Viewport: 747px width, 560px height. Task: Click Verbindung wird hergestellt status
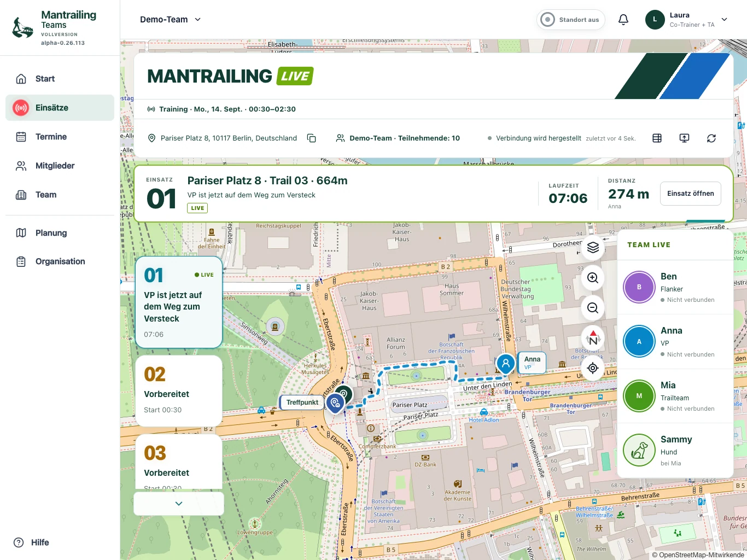click(x=538, y=138)
